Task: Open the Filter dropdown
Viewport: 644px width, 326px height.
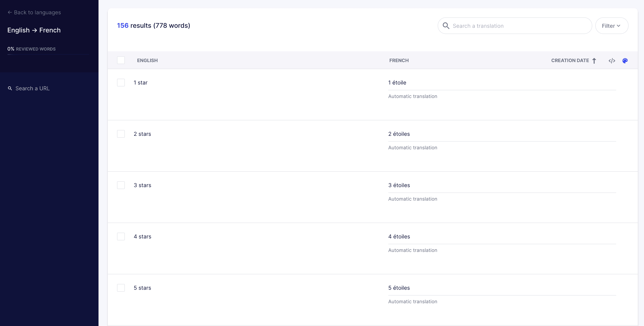Action: tap(612, 26)
